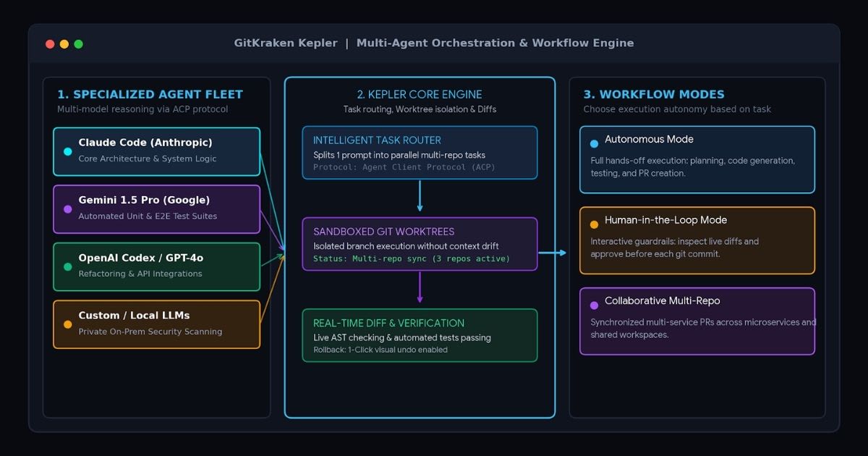Open the Gemini 1.5 Pro (Google) card
Viewport: 868px width, 456px height.
(x=156, y=209)
